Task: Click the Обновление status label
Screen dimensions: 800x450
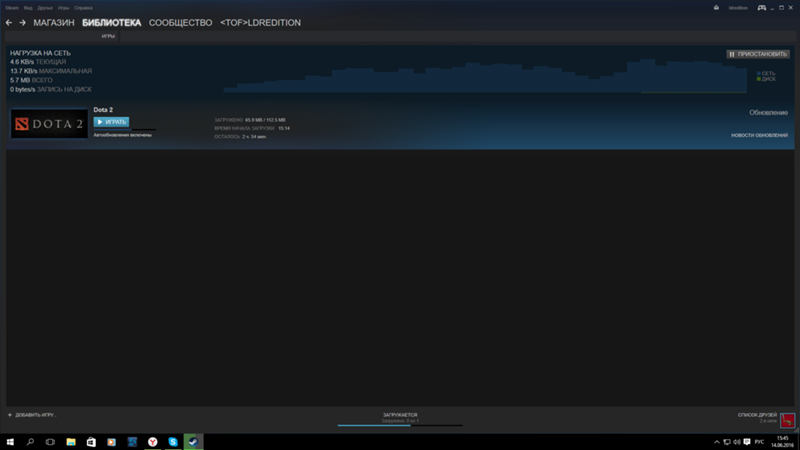Action: tap(768, 113)
